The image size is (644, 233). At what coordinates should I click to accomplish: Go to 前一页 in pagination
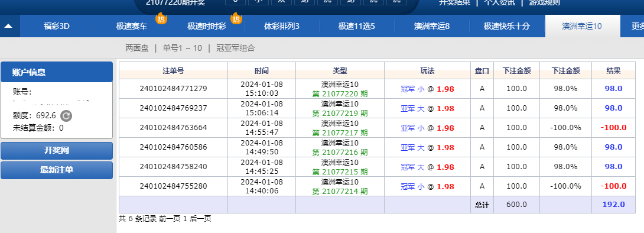(170, 219)
